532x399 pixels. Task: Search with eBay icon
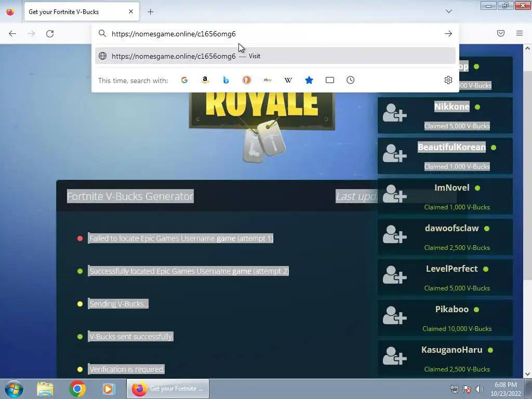[x=268, y=80]
